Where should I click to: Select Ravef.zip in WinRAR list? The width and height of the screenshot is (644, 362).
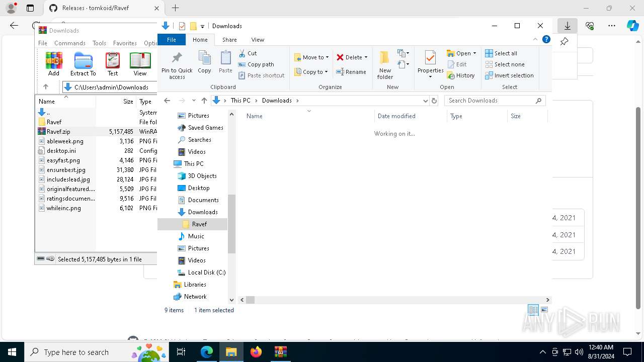[97, 132]
